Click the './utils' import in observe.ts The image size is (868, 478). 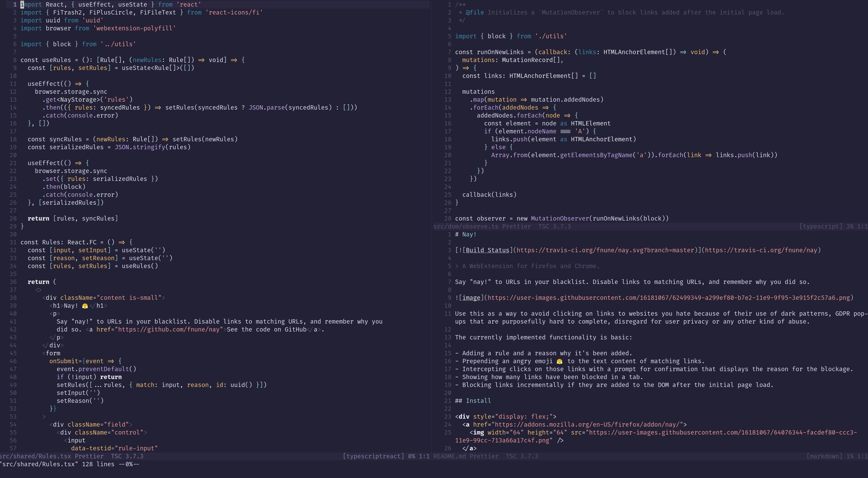(x=551, y=36)
